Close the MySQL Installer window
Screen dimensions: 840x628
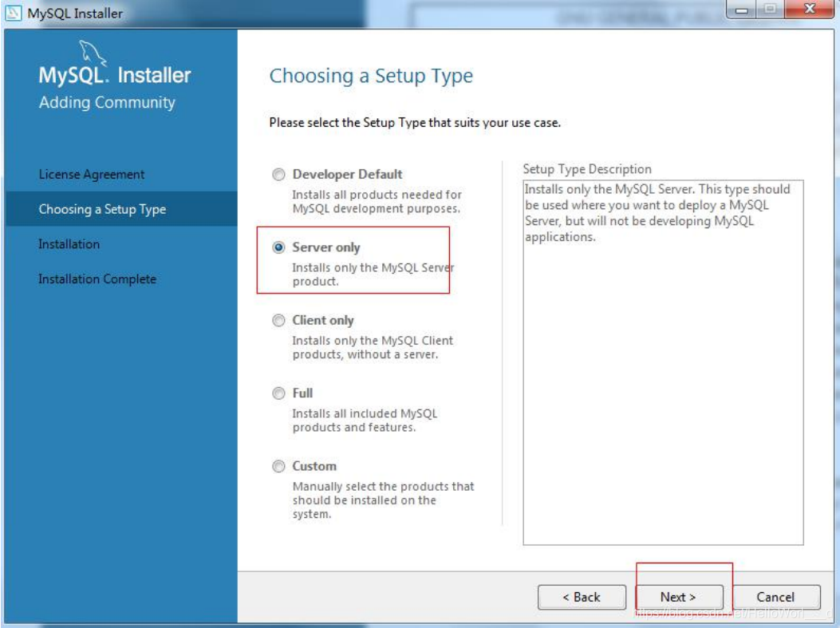point(810,9)
